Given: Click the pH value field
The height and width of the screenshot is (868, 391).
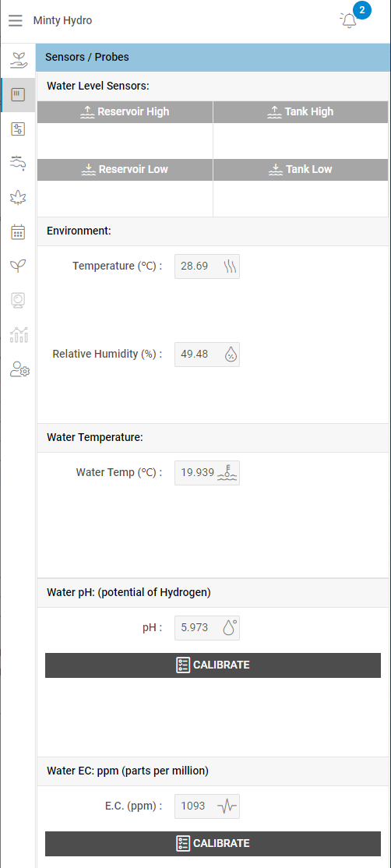Looking at the screenshot, I should click(207, 628).
